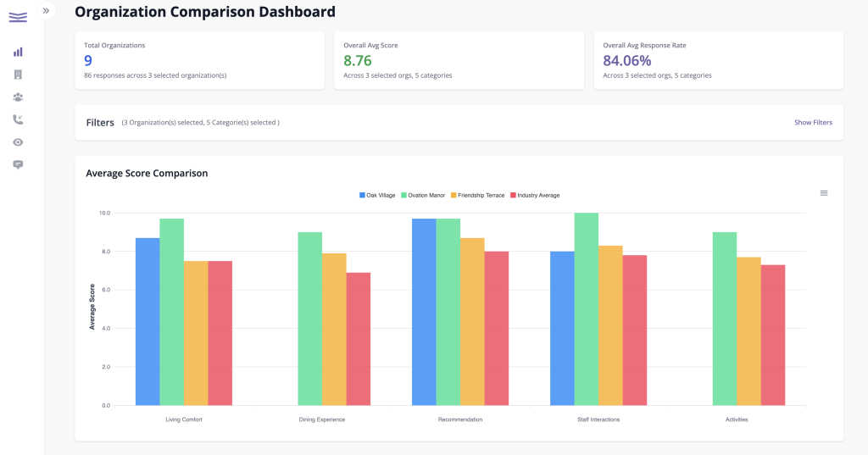The width and height of the screenshot is (868, 455).
Task: Open the building organizations icon
Action: click(x=18, y=75)
